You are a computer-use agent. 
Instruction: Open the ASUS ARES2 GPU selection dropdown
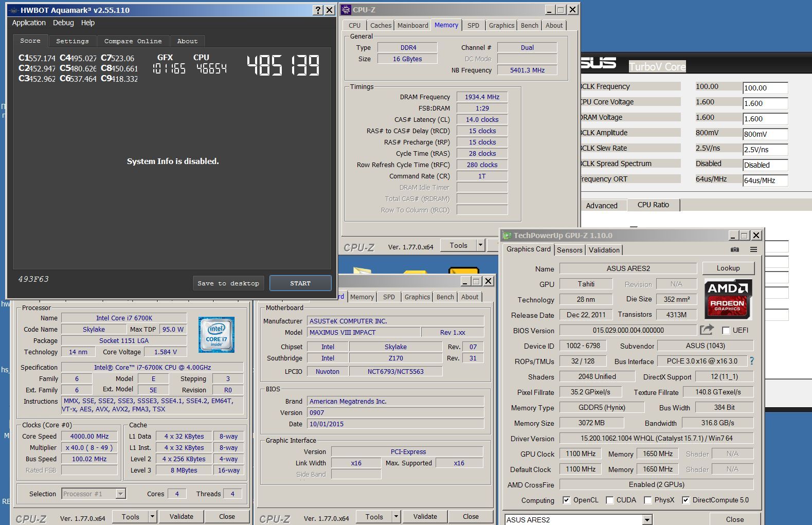tap(647, 520)
